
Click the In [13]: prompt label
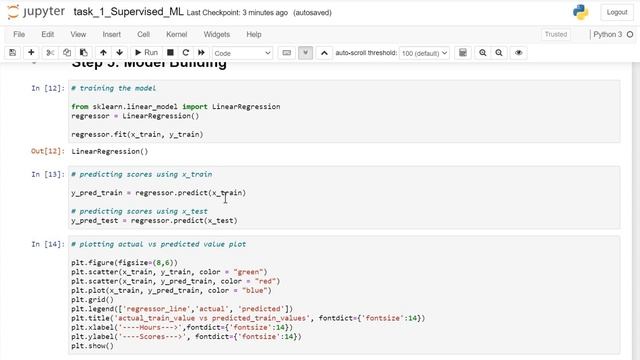[x=48, y=174]
